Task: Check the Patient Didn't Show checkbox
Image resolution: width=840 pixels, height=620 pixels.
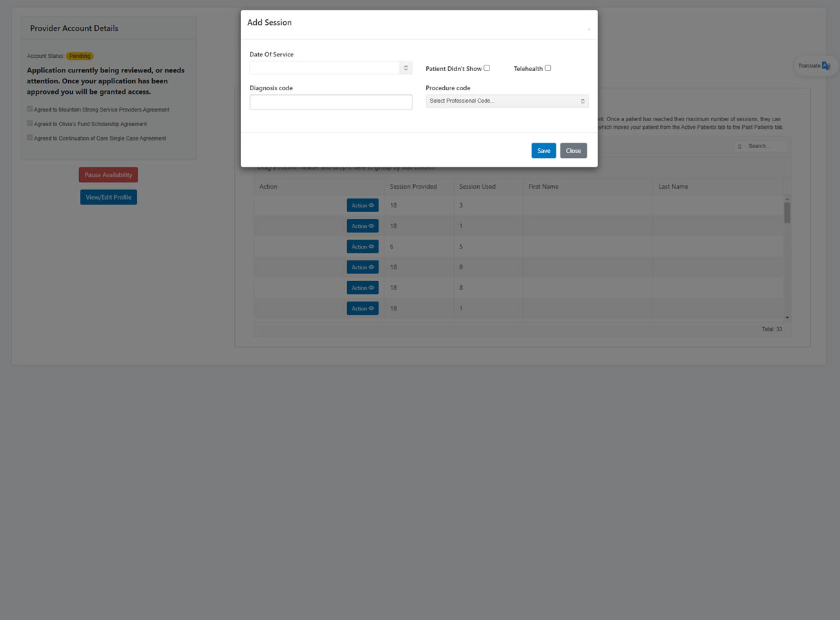Action: pos(486,68)
